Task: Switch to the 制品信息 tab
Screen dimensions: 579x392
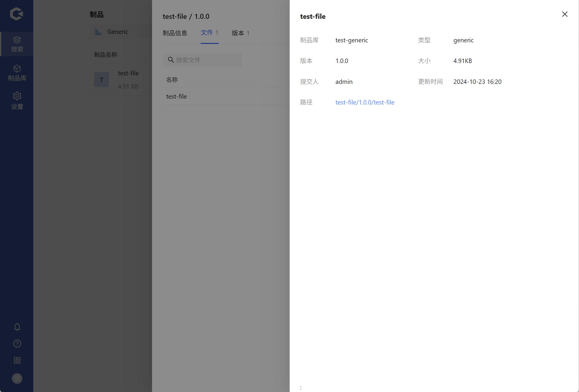Action: coord(175,33)
